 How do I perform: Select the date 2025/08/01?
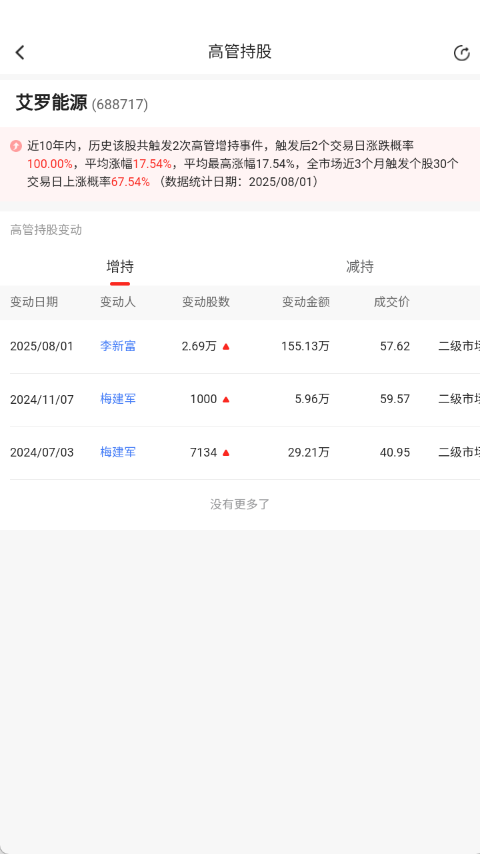pos(41,346)
